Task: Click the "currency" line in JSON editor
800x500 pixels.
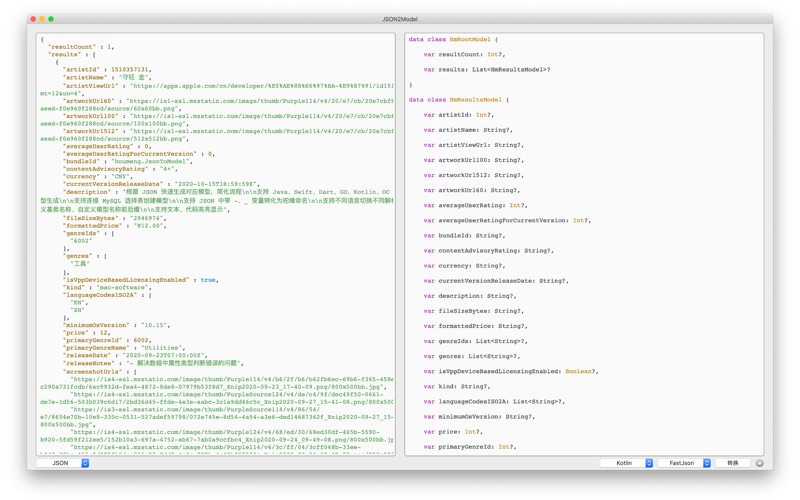Action: click(97, 177)
